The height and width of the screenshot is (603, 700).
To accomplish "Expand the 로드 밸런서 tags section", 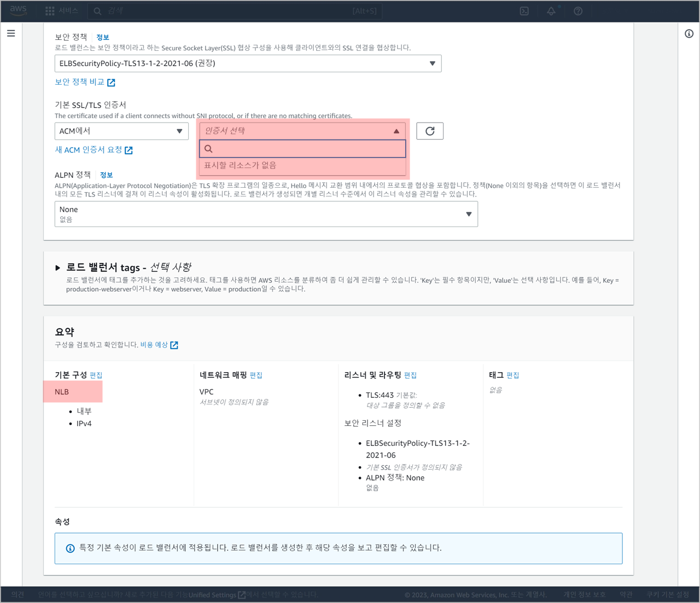I will [x=57, y=268].
